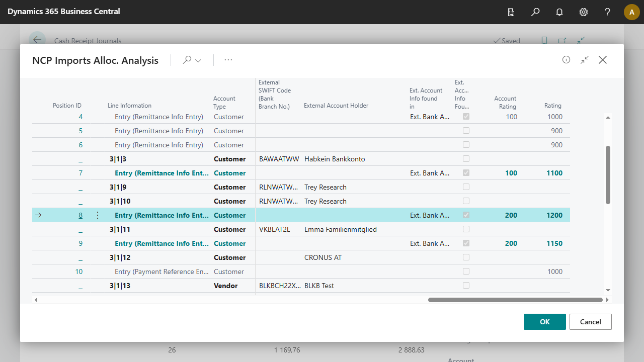Screen dimensions: 644x362
Task: Click scroll down arrow of list
Action: click(x=608, y=290)
